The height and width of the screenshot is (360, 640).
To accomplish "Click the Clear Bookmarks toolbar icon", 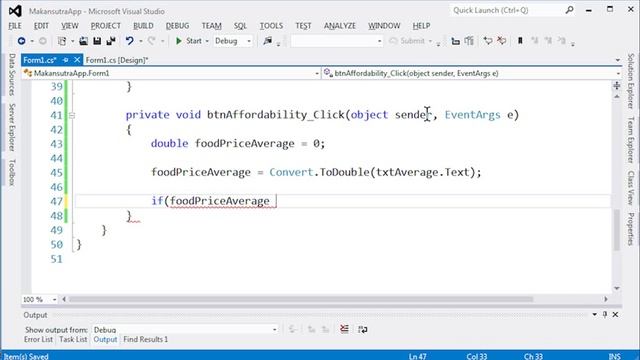I will pyautogui.click(x=562, y=41).
